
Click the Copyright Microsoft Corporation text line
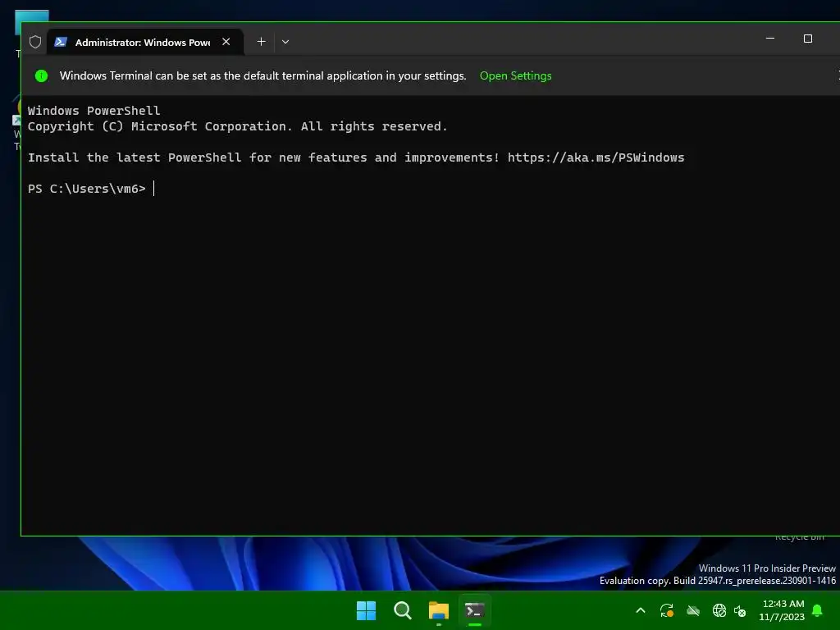point(237,126)
